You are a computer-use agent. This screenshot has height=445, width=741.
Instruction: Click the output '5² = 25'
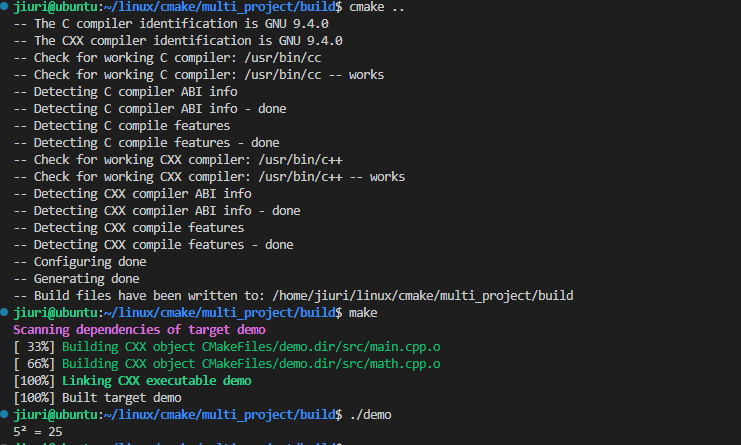38,431
